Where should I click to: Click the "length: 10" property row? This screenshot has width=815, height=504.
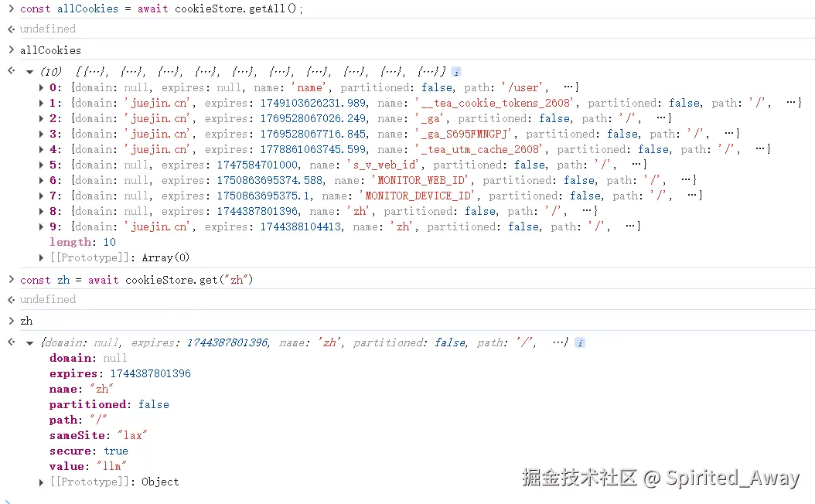(x=83, y=242)
